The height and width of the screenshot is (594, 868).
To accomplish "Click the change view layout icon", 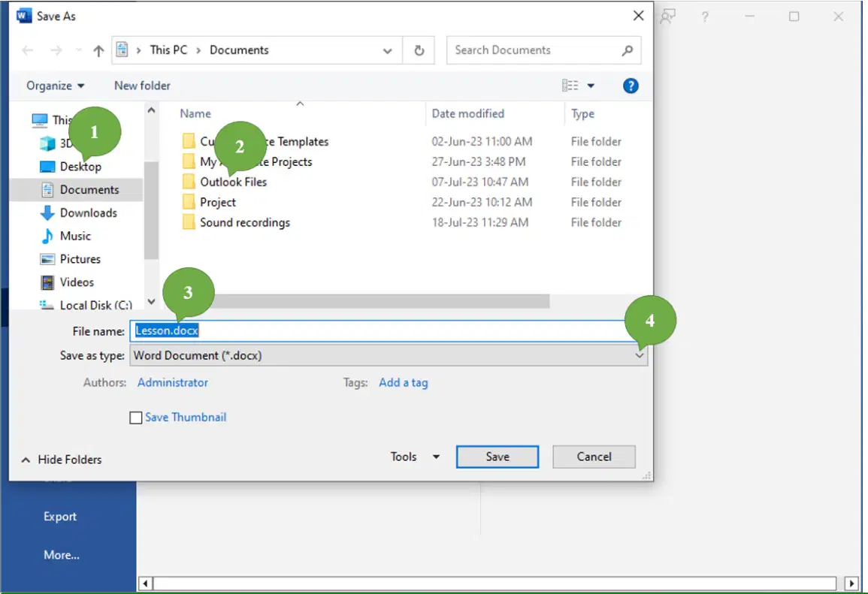I will pyautogui.click(x=570, y=85).
